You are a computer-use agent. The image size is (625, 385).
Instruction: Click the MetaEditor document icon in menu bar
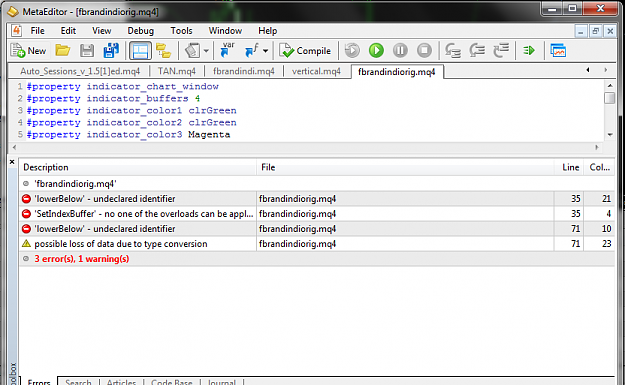[x=16, y=30]
